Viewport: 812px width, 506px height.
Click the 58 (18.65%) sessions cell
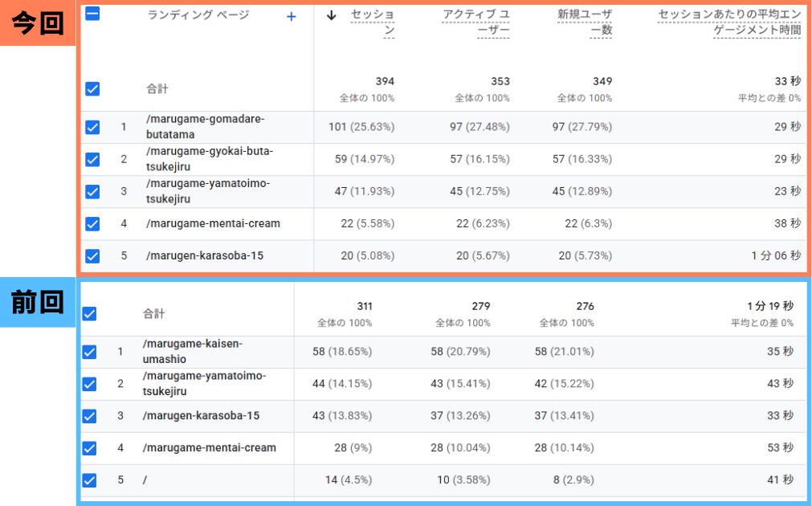tap(342, 352)
